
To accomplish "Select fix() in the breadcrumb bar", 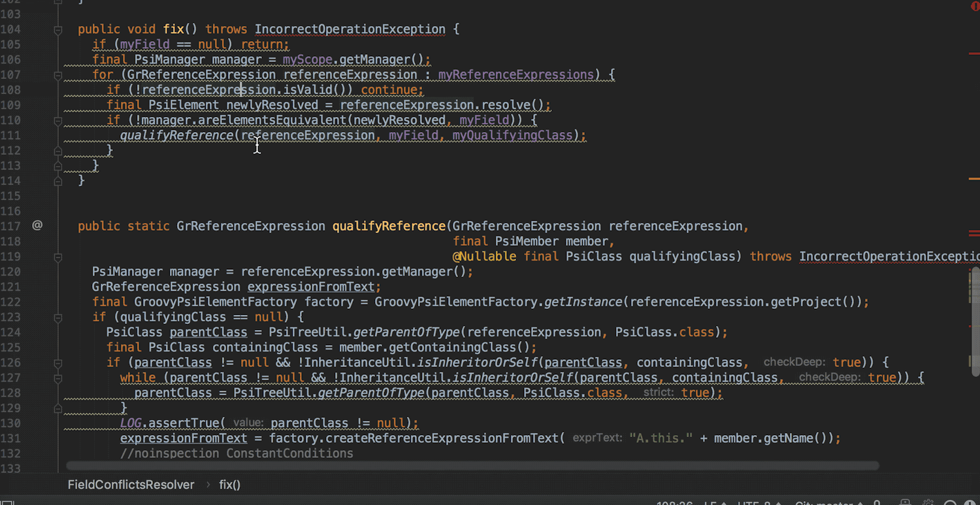I will (x=230, y=485).
